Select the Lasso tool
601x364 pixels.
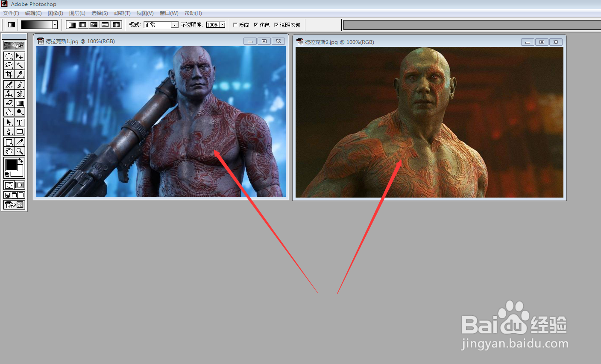click(x=9, y=65)
